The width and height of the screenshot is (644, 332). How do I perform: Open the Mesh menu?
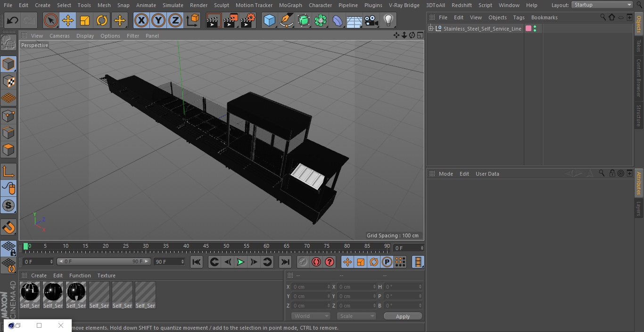[x=104, y=5]
